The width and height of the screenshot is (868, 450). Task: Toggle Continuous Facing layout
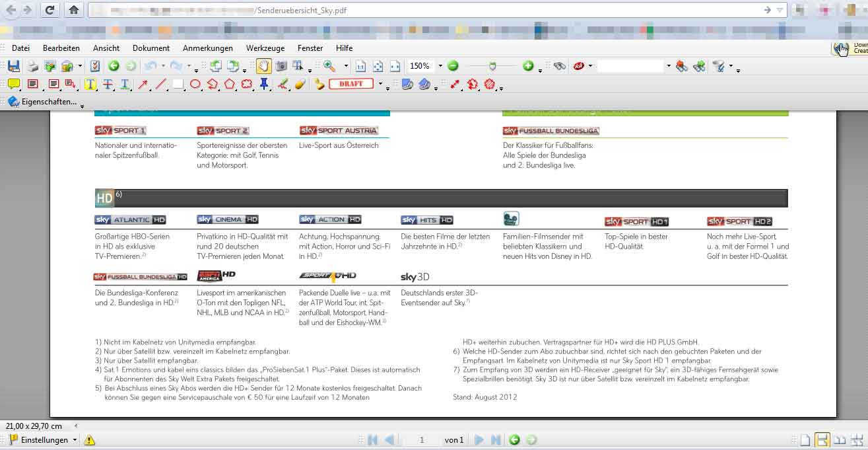(856, 440)
